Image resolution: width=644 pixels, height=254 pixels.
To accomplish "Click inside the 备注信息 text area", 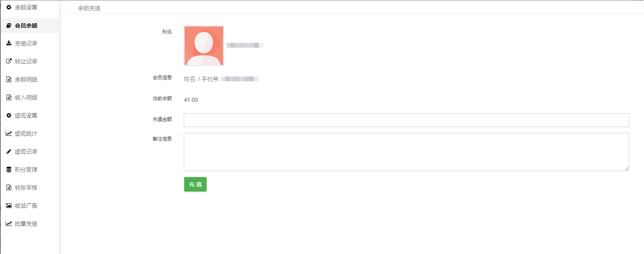I will pos(406,152).
